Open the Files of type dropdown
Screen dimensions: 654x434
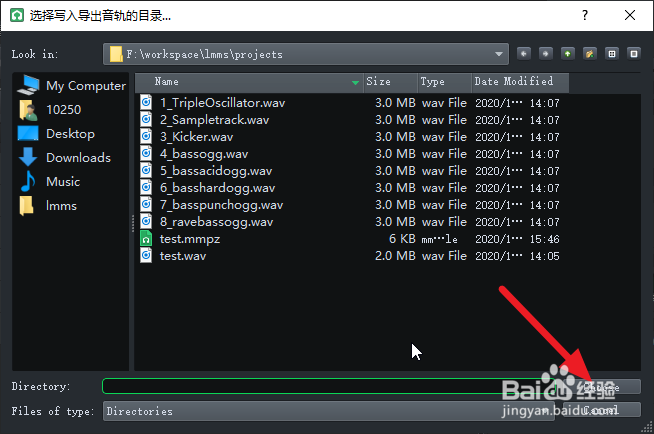329,411
